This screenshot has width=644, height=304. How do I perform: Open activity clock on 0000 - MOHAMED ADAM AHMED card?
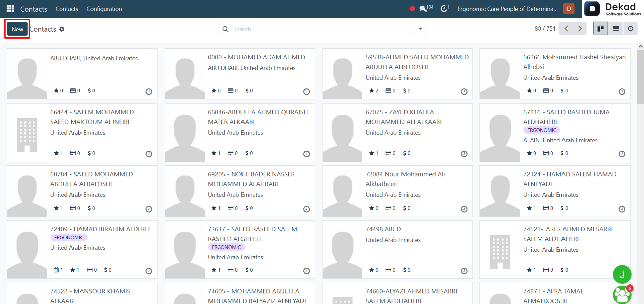click(x=307, y=92)
